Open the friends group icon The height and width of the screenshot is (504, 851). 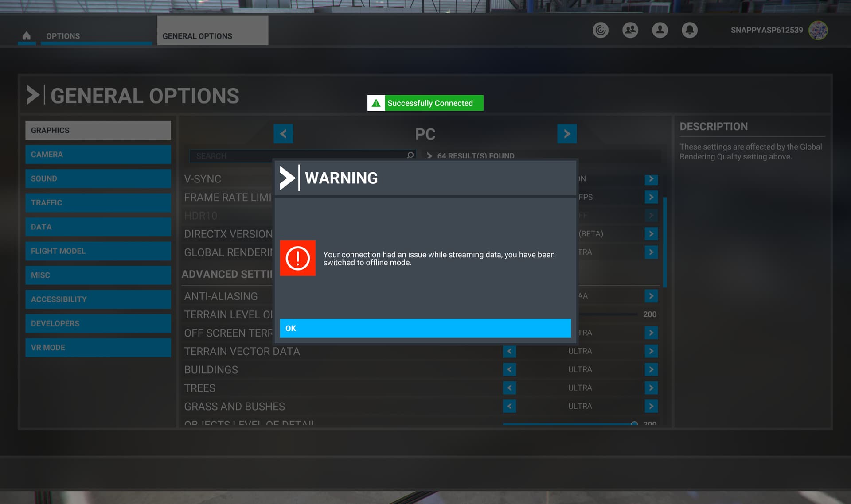[x=630, y=30]
